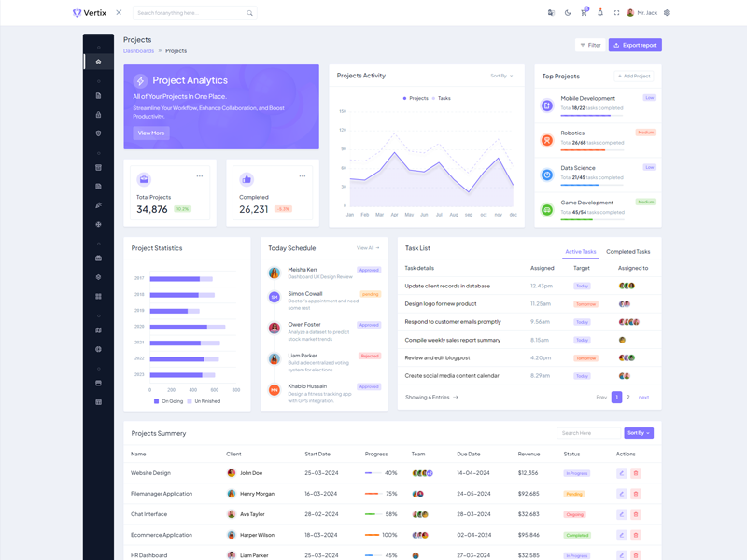Viewport: 747px width, 560px height.
Task: Open notifications bell in top bar
Action: point(600,13)
